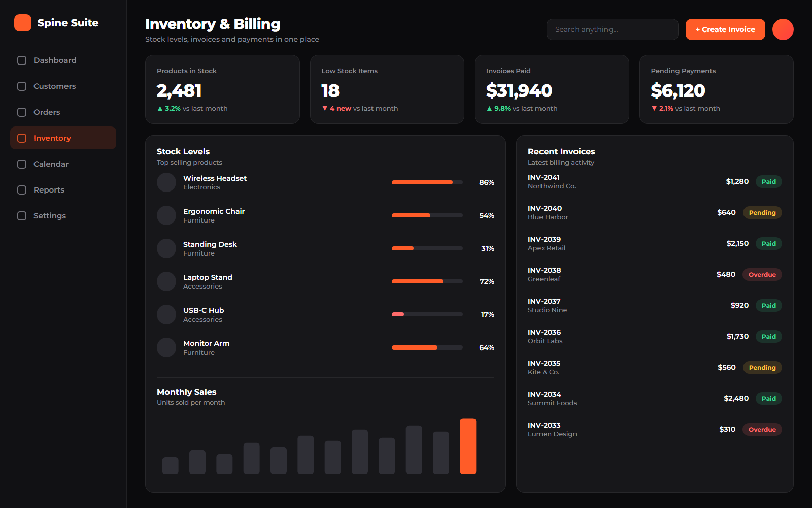Screen dimensions: 812x508
Task: Click the $2,480 amount for INV-2034
Action: tap(736, 398)
